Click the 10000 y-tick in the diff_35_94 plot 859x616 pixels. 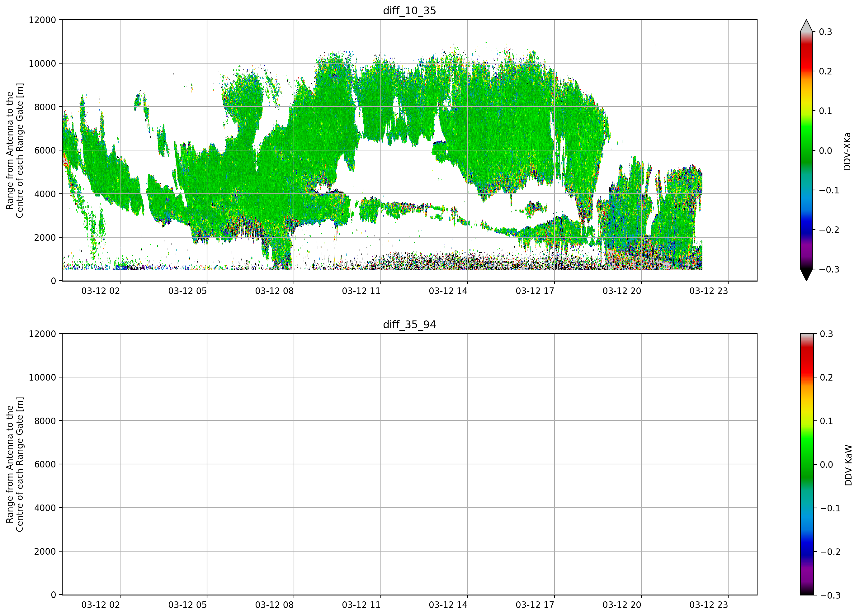coord(42,377)
